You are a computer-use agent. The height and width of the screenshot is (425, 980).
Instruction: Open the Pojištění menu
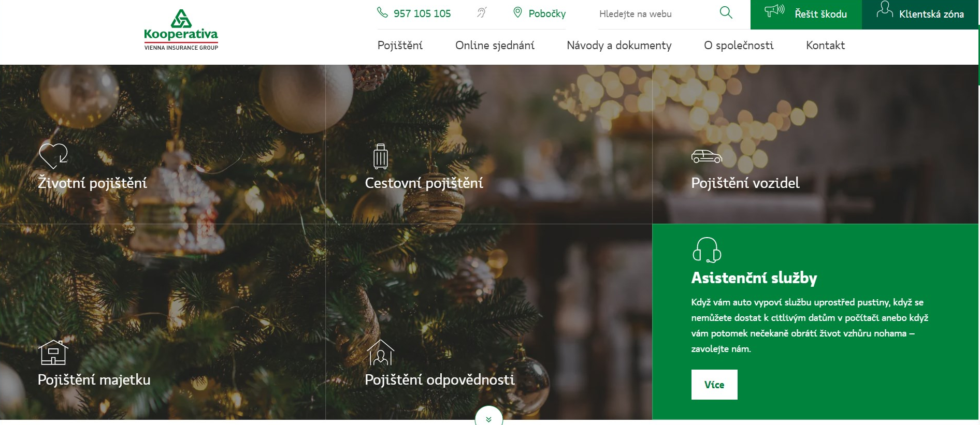click(x=400, y=46)
